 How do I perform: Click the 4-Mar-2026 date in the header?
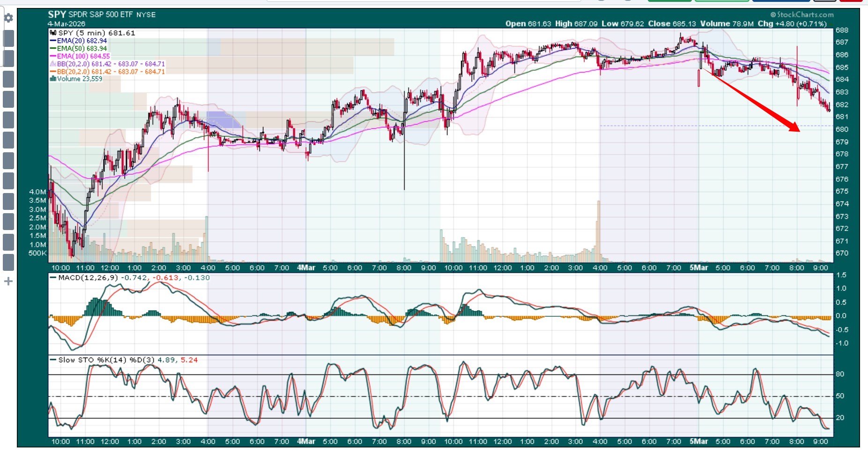tap(67, 24)
